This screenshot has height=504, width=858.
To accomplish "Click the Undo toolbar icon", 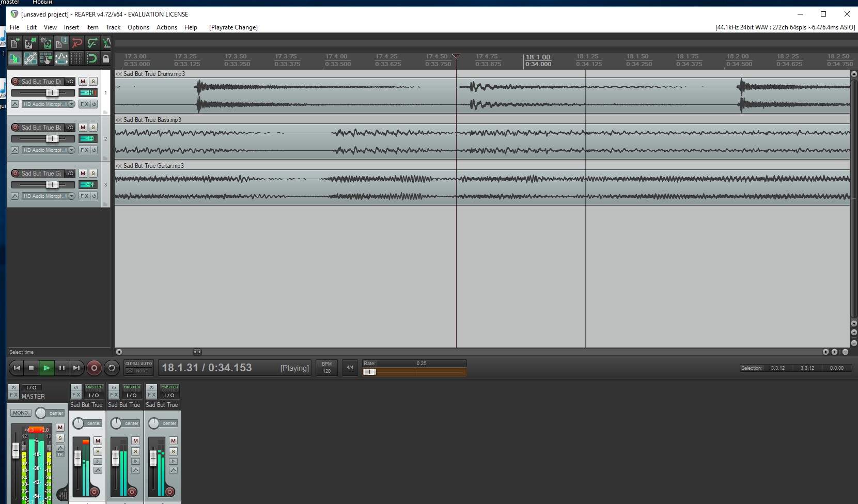I will (77, 43).
